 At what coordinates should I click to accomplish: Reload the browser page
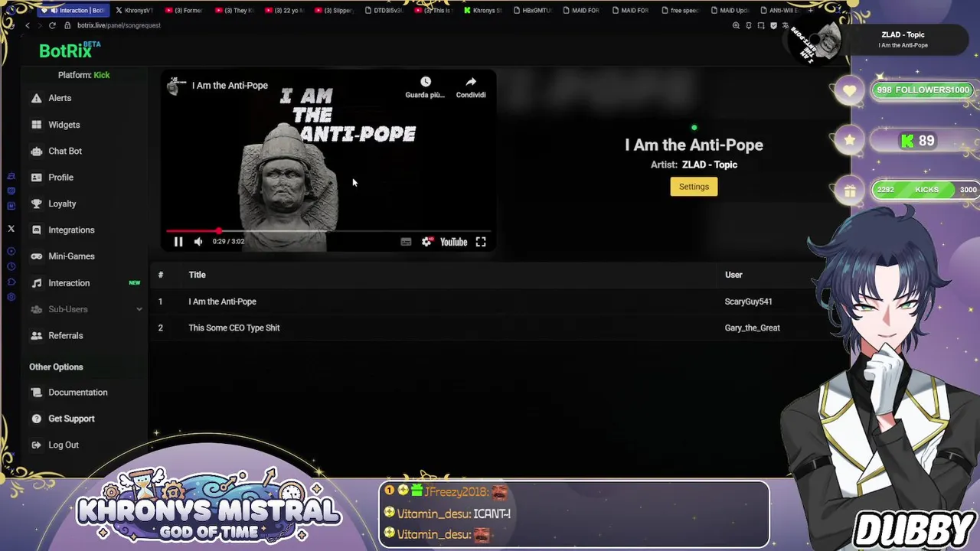click(x=52, y=25)
